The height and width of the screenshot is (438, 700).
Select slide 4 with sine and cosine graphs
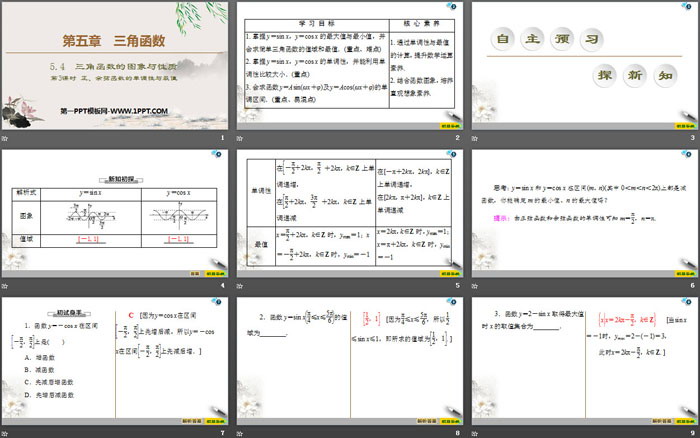coord(115,214)
